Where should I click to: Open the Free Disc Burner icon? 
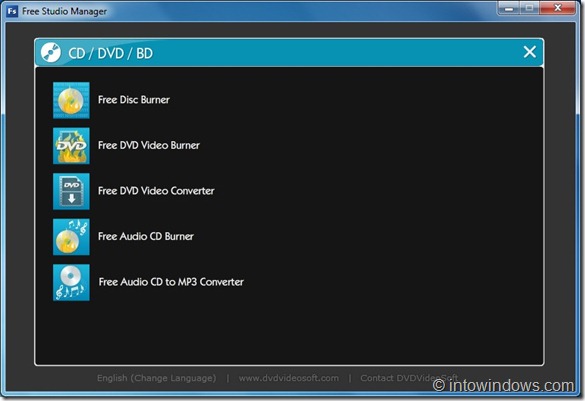click(71, 100)
